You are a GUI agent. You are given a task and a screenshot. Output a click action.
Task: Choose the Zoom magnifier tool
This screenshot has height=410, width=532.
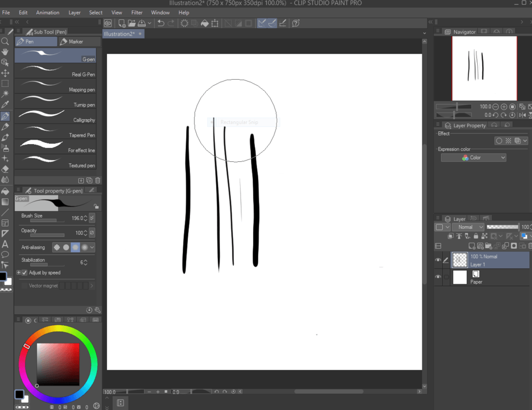6,40
